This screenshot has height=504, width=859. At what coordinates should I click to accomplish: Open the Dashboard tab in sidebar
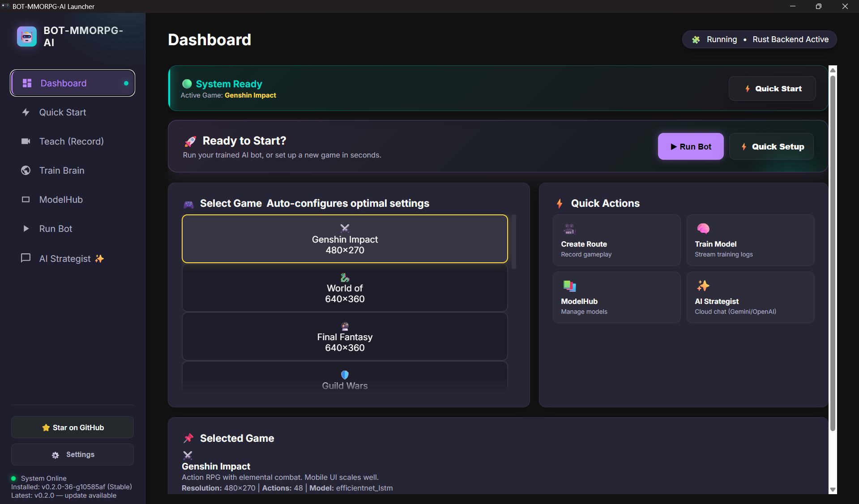point(73,83)
